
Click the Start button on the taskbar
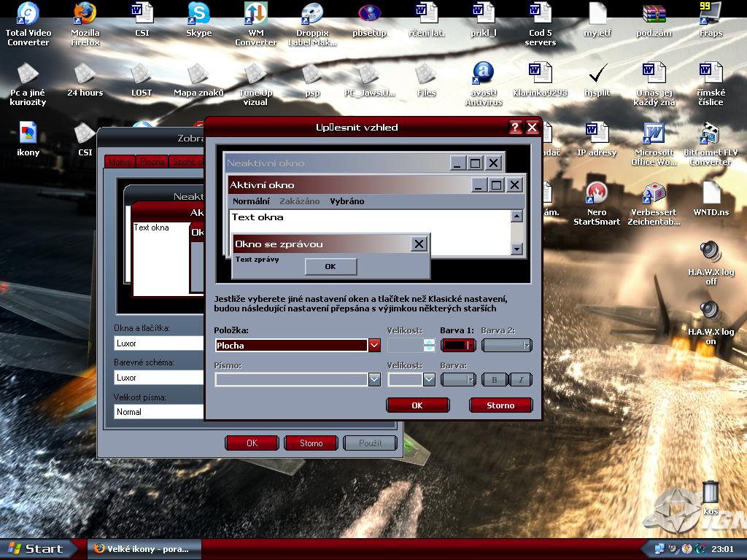point(35,549)
